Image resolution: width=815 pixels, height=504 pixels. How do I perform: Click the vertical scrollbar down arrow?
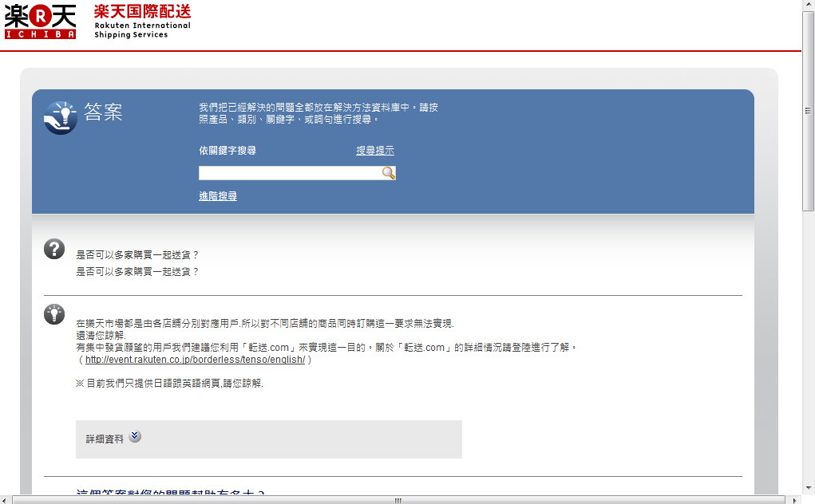pos(808,488)
